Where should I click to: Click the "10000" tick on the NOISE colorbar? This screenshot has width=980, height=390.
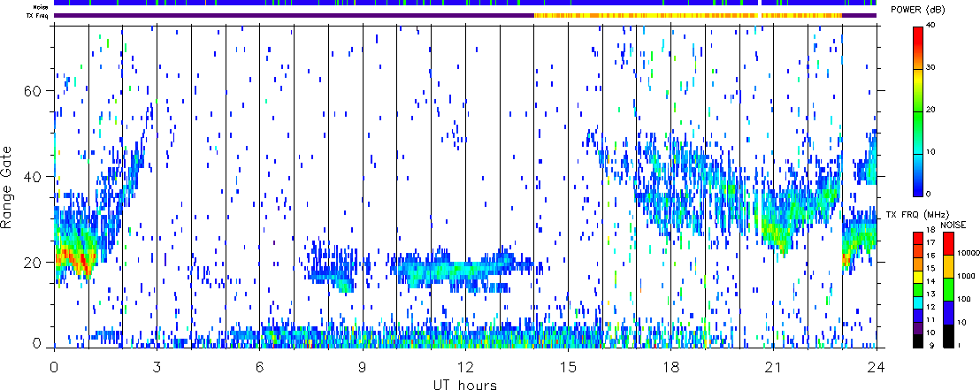coord(967,254)
